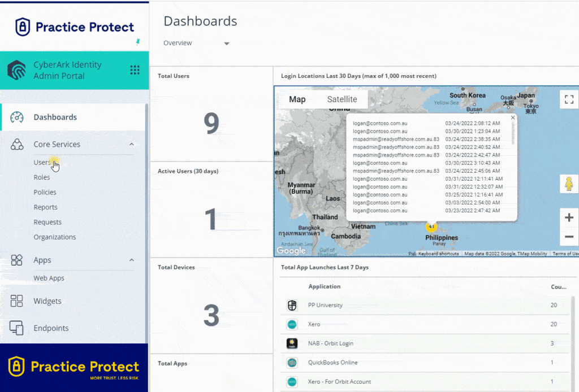Select the Street View pegman icon
This screenshot has width=579, height=392.
[x=569, y=184]
